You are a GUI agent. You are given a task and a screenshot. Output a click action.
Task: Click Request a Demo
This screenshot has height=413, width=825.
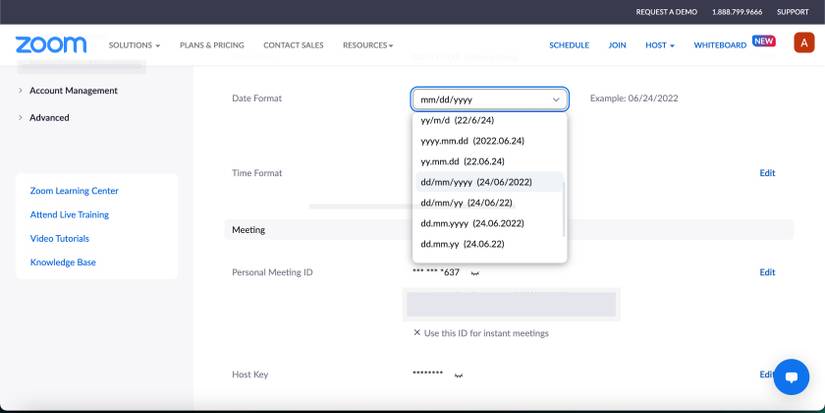pos(666,12)
